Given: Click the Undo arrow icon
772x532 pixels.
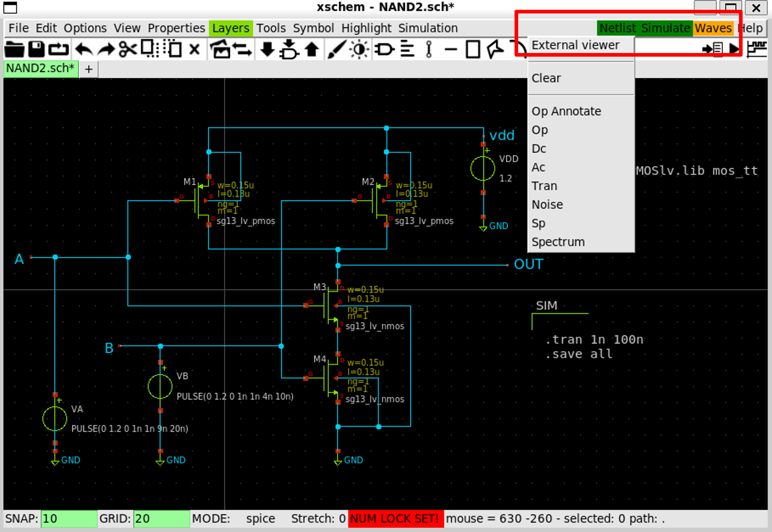Looking at the screenshot, I should [x=84, y=50].
